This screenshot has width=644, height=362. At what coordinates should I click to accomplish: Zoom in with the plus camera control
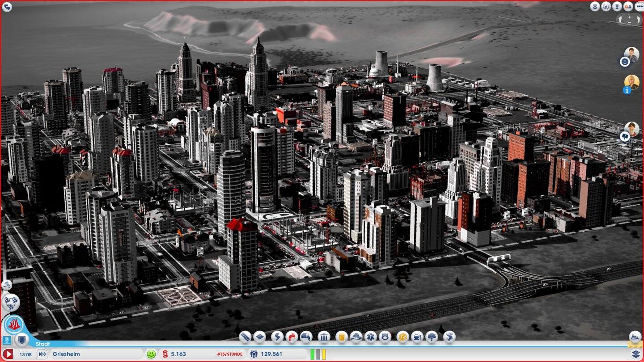(629, 17)
